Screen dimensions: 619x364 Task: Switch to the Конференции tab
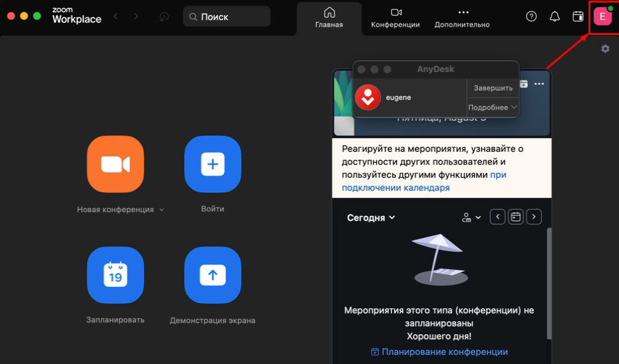coord(395,18)
